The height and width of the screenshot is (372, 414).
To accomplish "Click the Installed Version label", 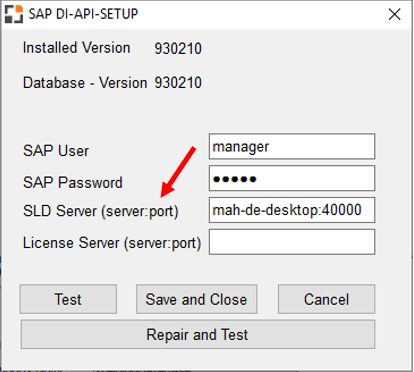I will pos(76,48).
